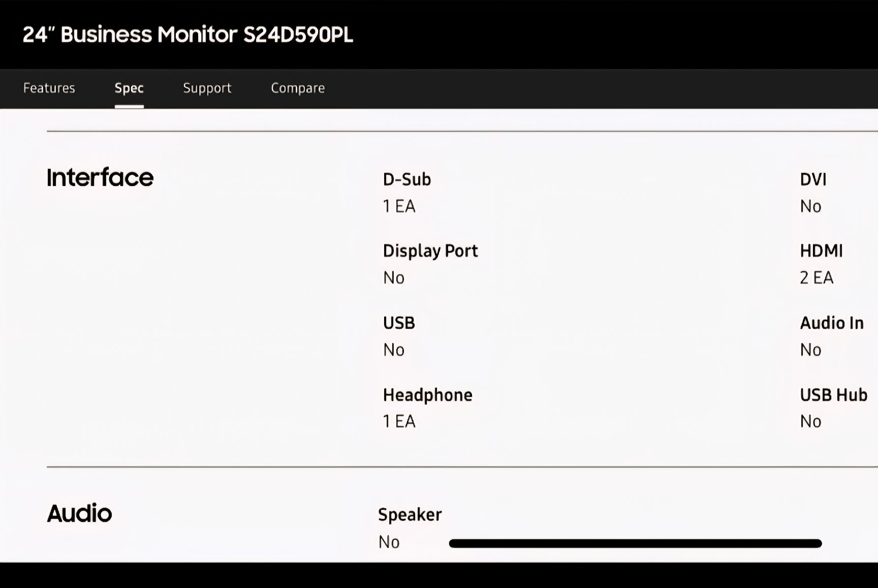Open the Features tab
Image resolution: width=878 pixels, height=588 pixels.
point(49,88)
